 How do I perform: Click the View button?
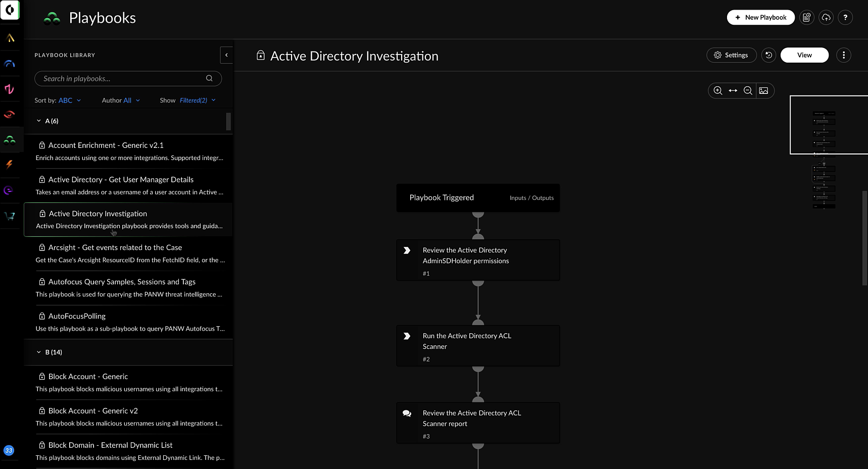tap(804, 55)
